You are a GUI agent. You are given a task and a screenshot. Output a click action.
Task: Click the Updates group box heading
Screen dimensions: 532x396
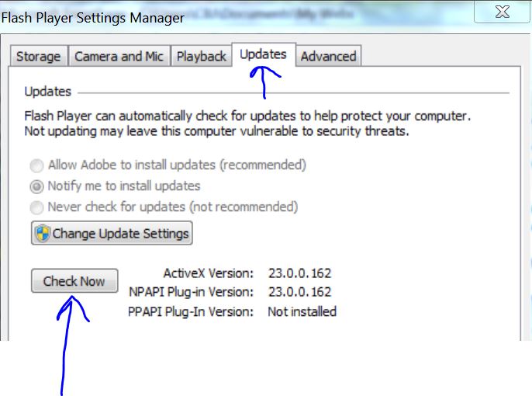(48, 92)
